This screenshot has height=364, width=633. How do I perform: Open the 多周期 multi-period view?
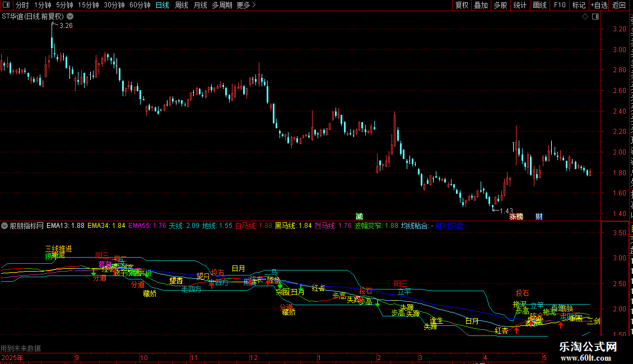pyautogui.click(x=222, y=5)
